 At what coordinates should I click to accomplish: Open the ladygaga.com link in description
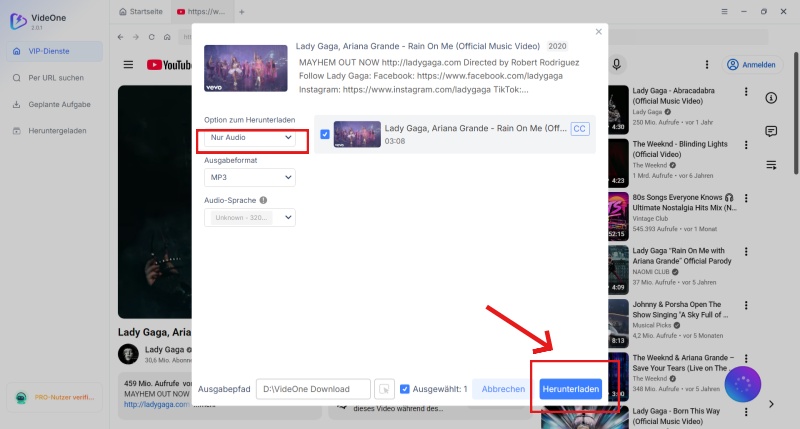[156, 405]
